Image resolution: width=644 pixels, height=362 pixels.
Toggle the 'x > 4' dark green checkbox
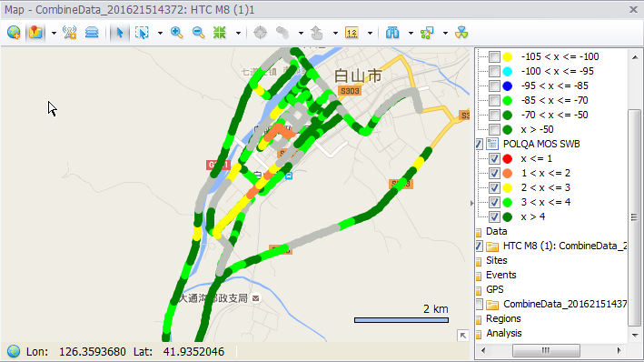pos(494,216)
